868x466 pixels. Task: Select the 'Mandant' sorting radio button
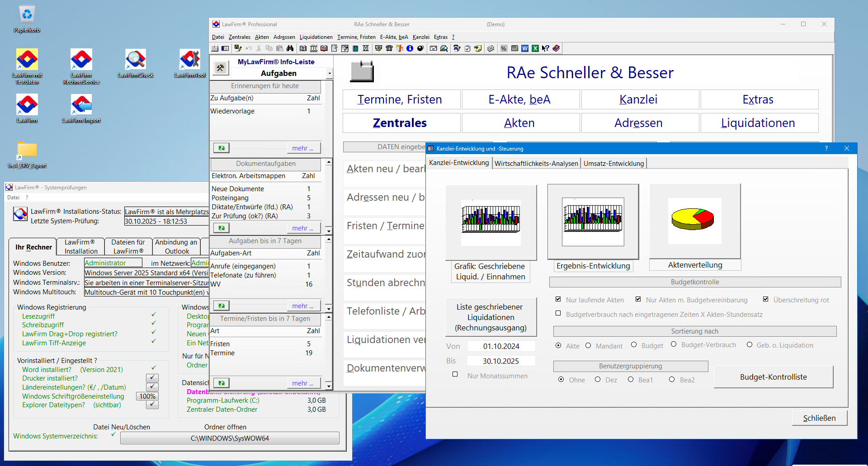pos(588,345)
